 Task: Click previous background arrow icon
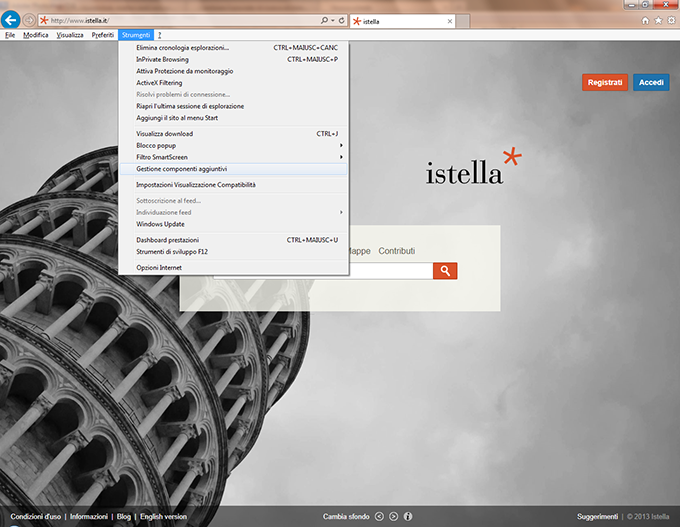[x=379, y=516]
